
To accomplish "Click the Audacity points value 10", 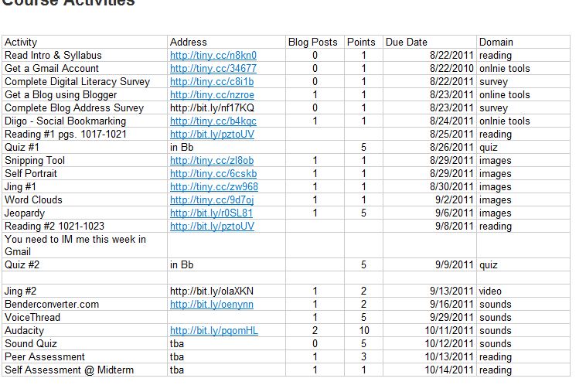I will [363, 330].
